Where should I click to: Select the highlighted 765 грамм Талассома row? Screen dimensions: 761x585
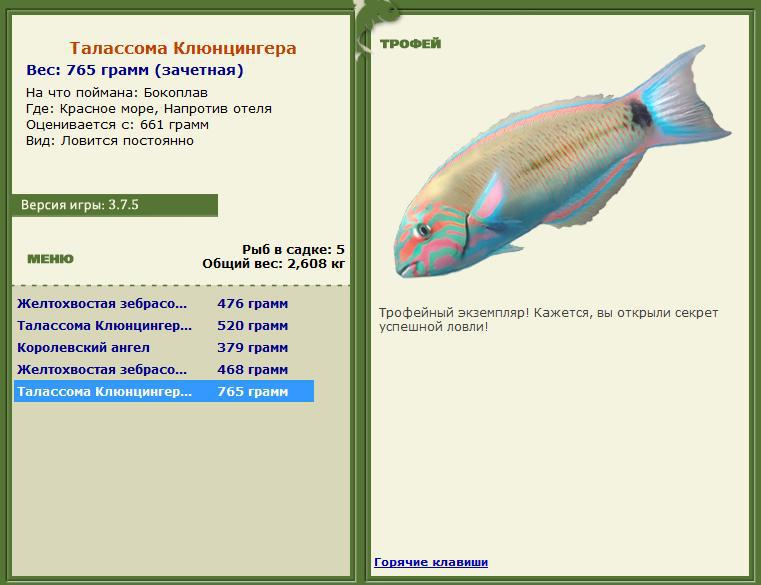click(x=164, y=391)
